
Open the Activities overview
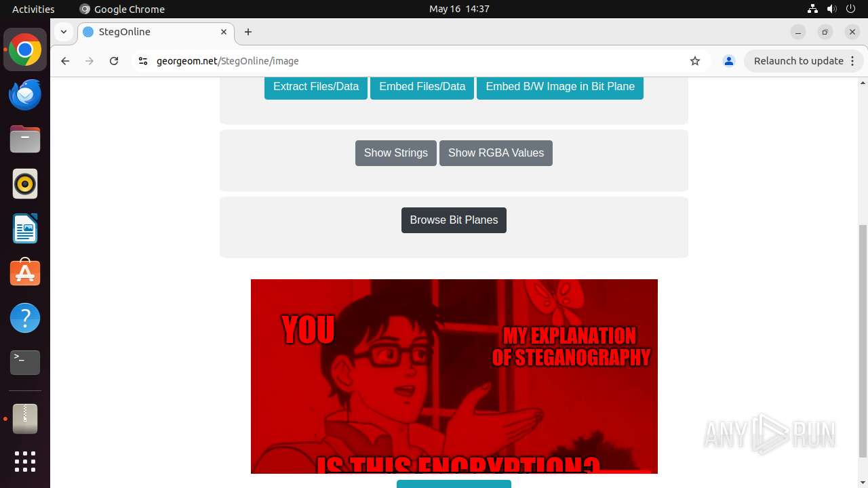pyautogui.click(x=33, y=9)
